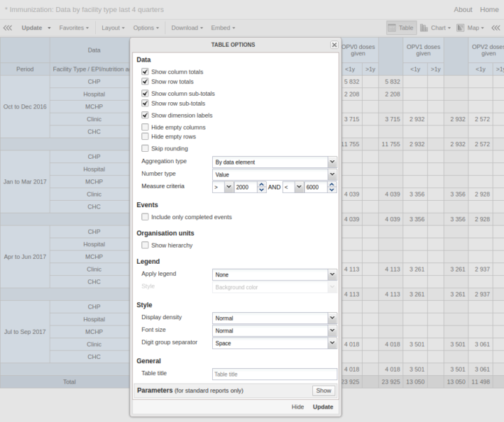Screen dimensions: 504x422
Task: Toggle Show row totals checkbox
Action: 145,82
